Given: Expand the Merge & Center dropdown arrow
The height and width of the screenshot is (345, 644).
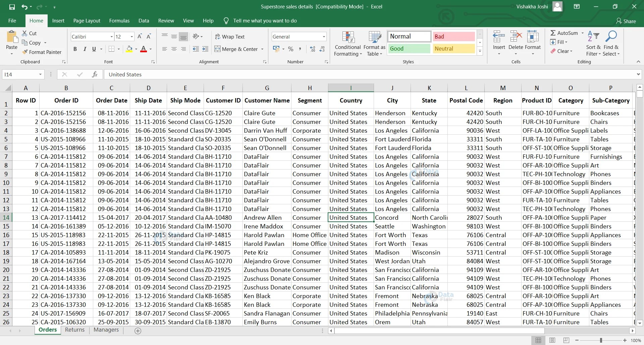Looking at the screenshot, I should 262,49.
